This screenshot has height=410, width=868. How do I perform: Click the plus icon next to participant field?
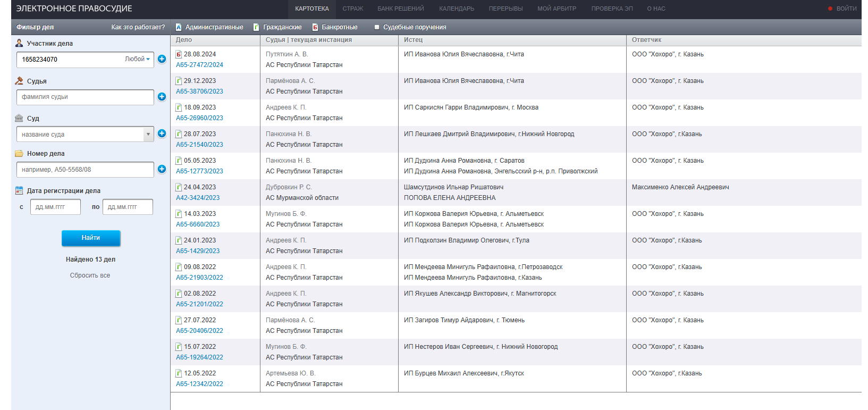pos(162,59)
